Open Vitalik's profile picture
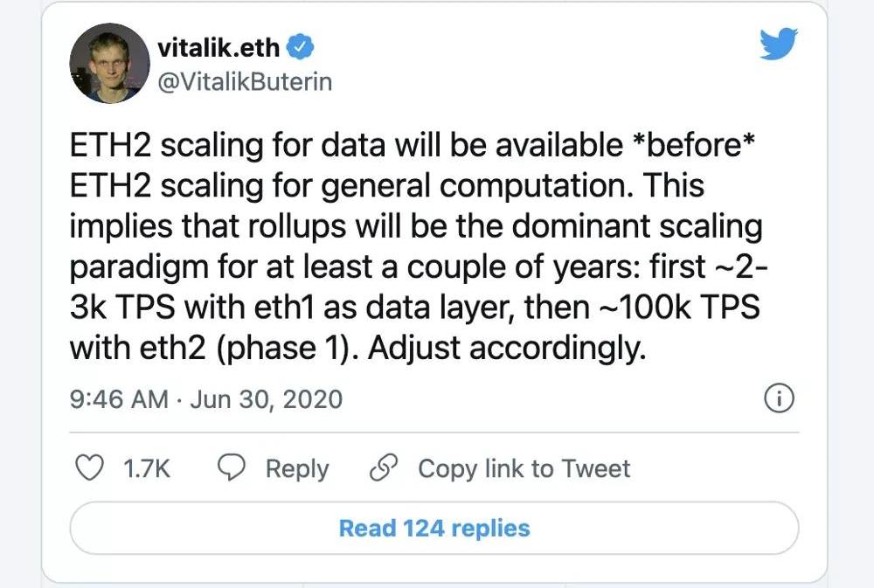Viewport: 874px width, 588px height. [x=109, y=63]
